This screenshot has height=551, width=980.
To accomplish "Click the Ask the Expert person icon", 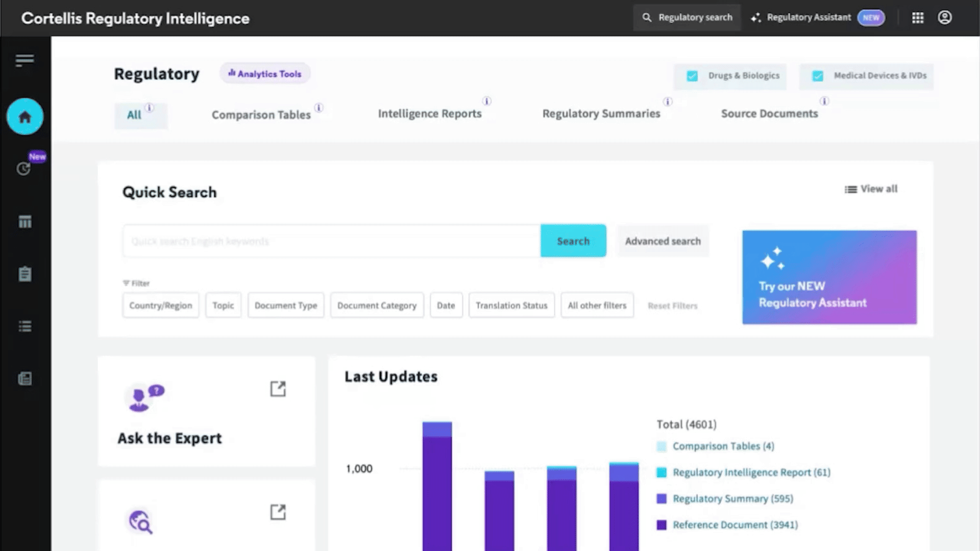I will coord(144,397).
